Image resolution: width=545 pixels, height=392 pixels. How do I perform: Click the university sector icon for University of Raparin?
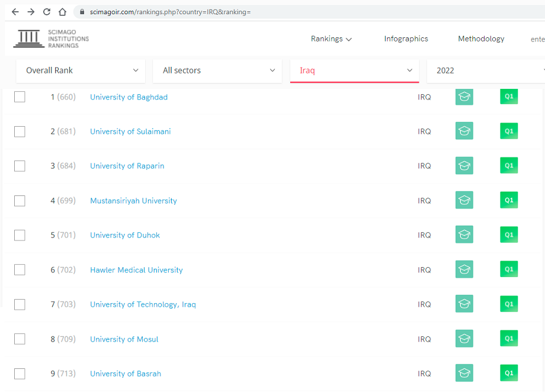[464, 165]
